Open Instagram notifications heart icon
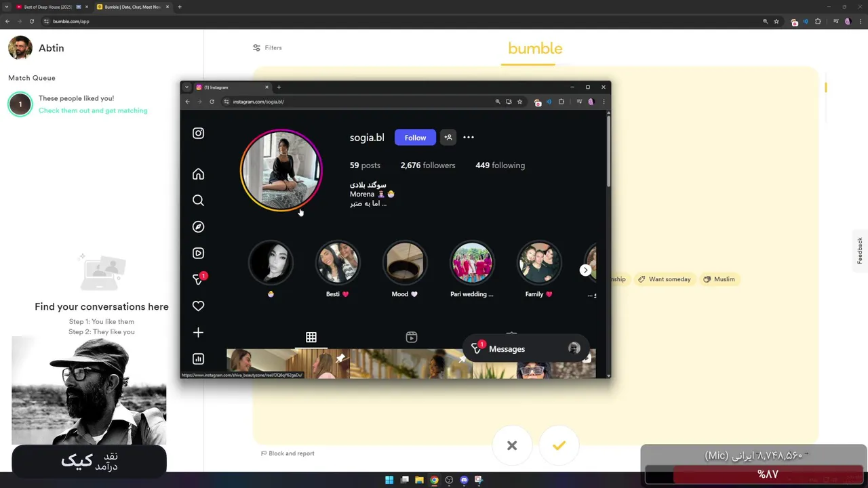This screenshot has width=868, height=488. click(x=198, y=306)
